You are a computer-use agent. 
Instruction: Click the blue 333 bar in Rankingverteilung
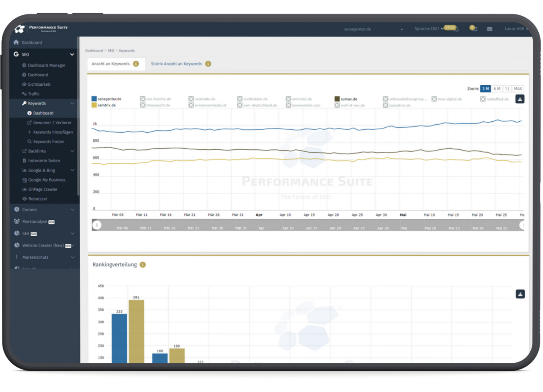[119, 339]
